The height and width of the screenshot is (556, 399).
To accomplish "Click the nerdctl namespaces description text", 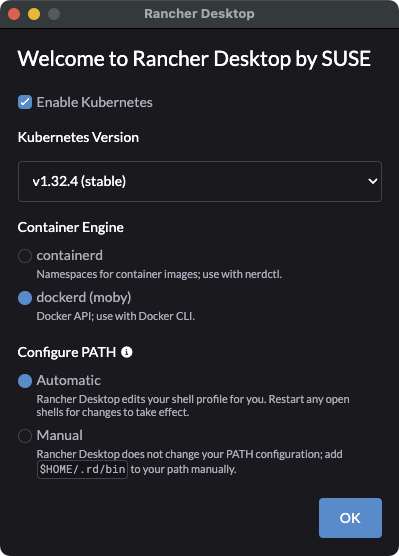I will [159, 274].
